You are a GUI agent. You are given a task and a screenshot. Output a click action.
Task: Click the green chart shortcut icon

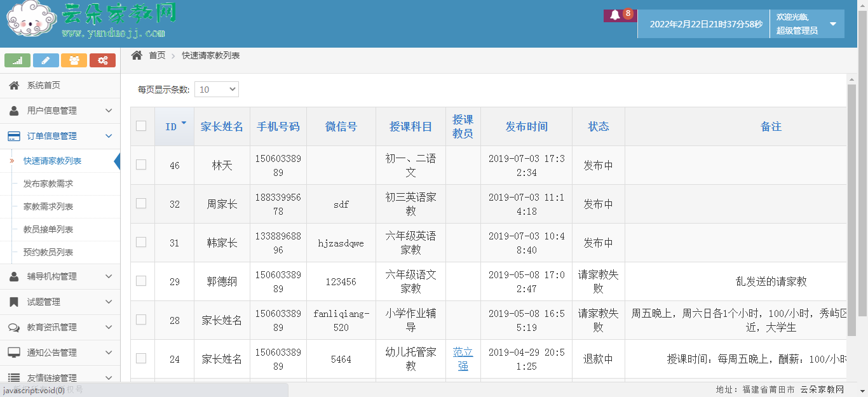(x=18, y=60)
